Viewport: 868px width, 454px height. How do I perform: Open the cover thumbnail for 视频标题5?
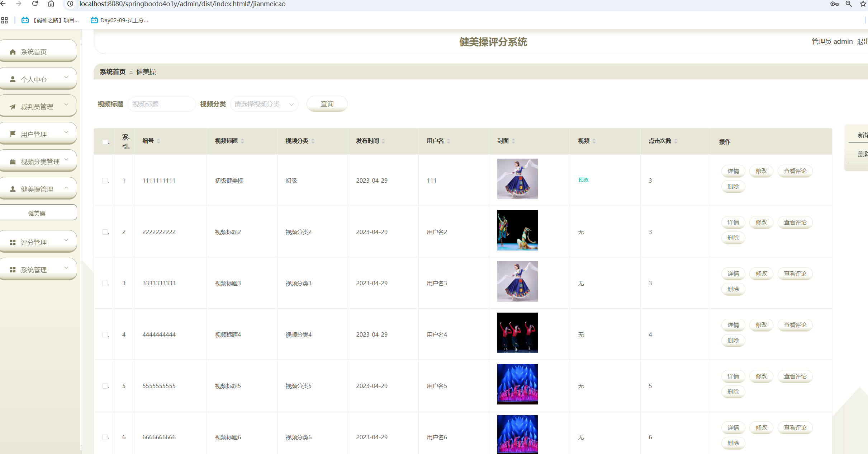click(x=517, y=384)
